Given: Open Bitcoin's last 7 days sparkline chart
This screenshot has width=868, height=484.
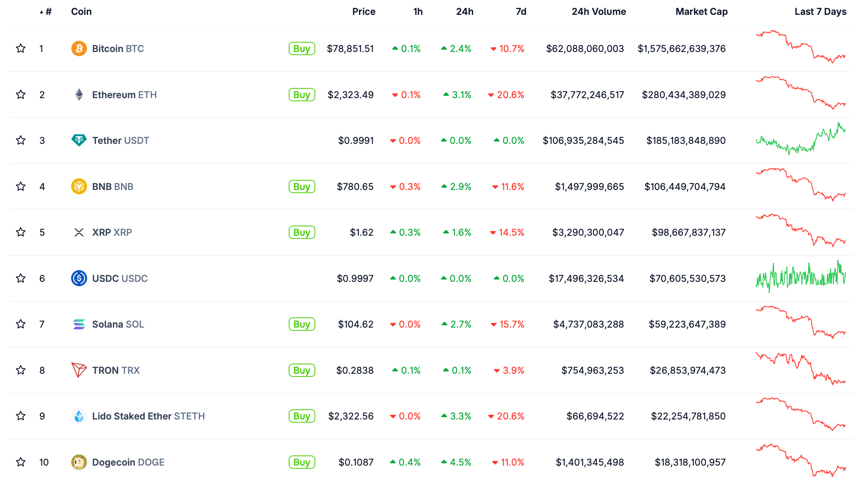Looking at the screenshot, I should pos(800,47).
